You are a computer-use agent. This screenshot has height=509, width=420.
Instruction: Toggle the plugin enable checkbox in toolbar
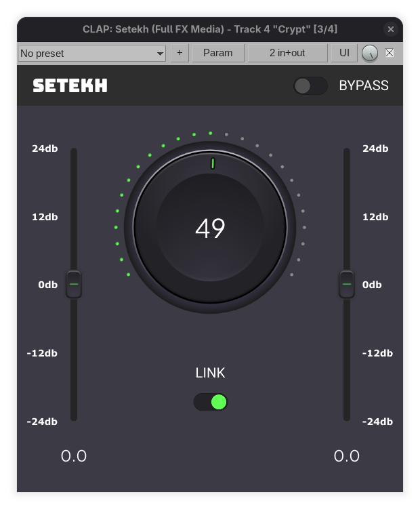coord(389,53)
